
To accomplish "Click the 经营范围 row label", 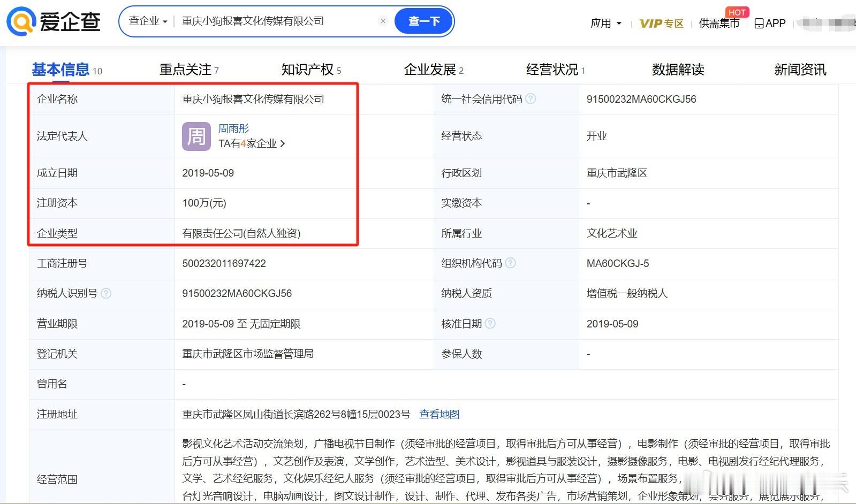I will tap(57, 479).
